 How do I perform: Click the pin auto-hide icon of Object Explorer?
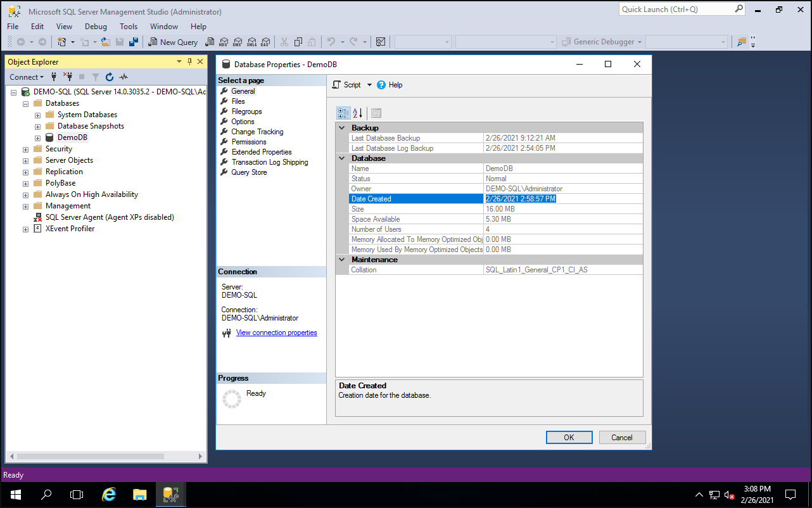[189, 61]
